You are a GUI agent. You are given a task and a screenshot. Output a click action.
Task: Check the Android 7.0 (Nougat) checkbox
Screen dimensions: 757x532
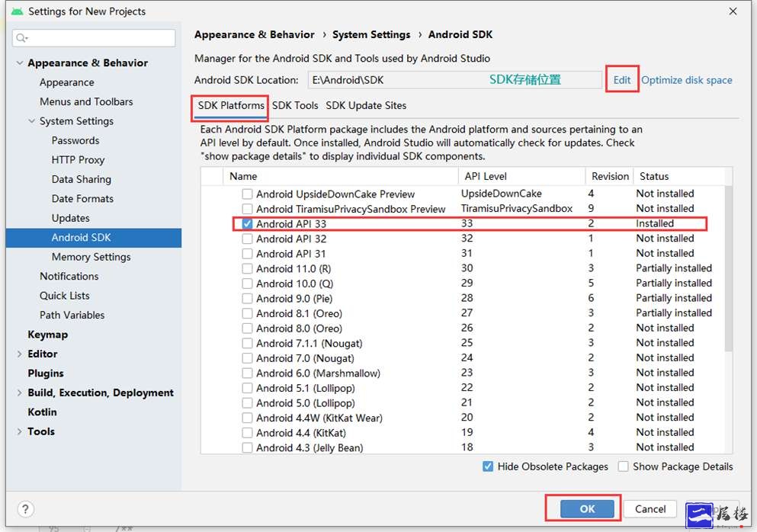tap(247, 359)
